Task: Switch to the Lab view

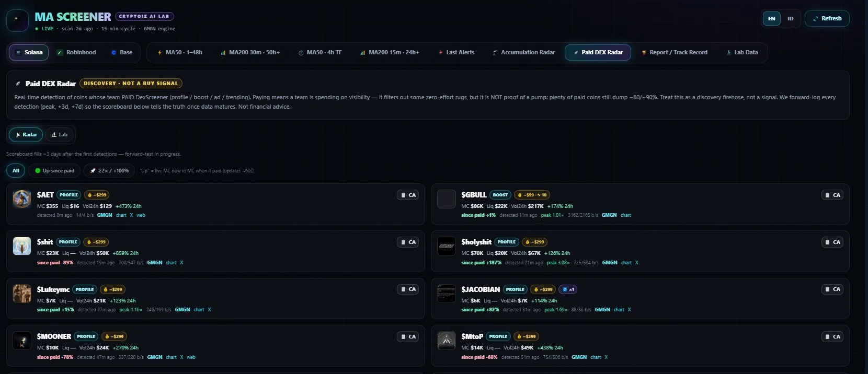Action: pyautogui.click(x=59, y=135)
